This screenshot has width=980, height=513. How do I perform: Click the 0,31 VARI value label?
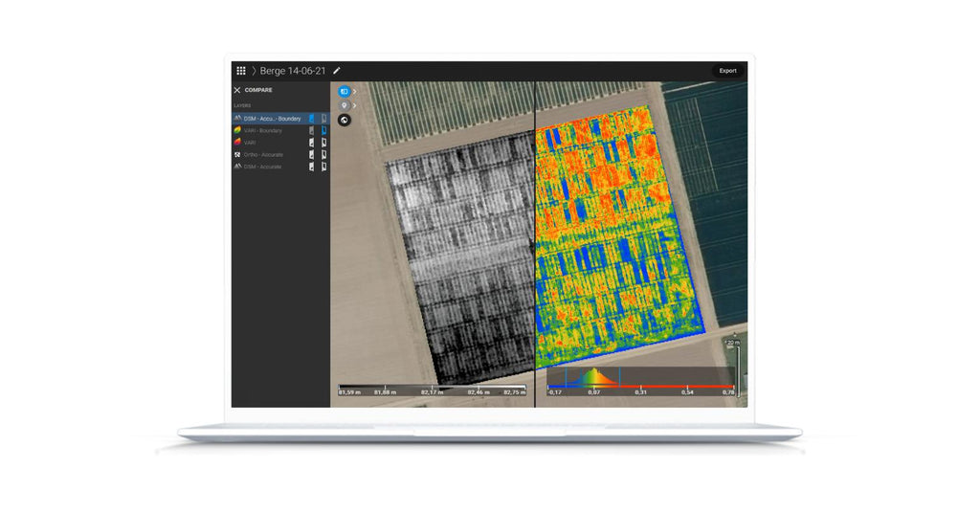640,392
